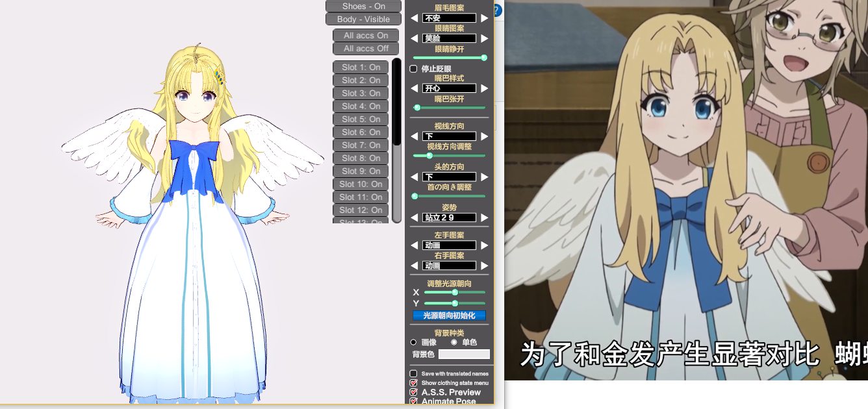Toggle Slot 4: On accessory button

[361, 106]
